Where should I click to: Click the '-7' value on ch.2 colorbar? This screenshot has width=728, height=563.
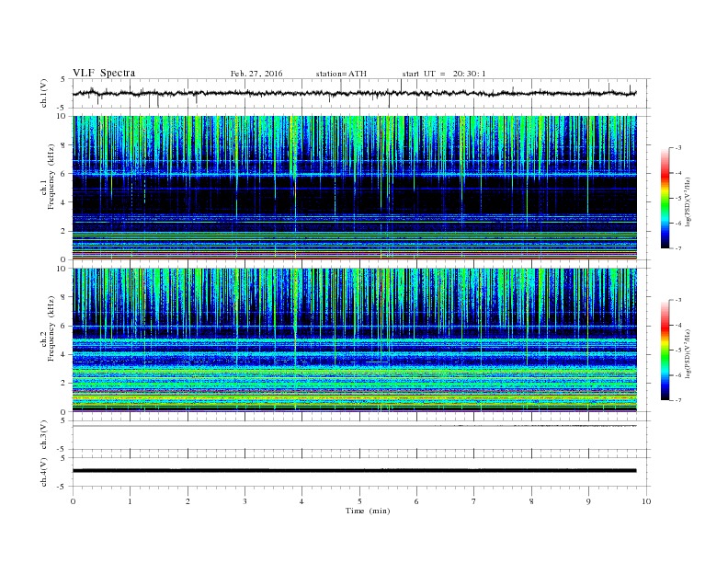[x=678, y=400]
